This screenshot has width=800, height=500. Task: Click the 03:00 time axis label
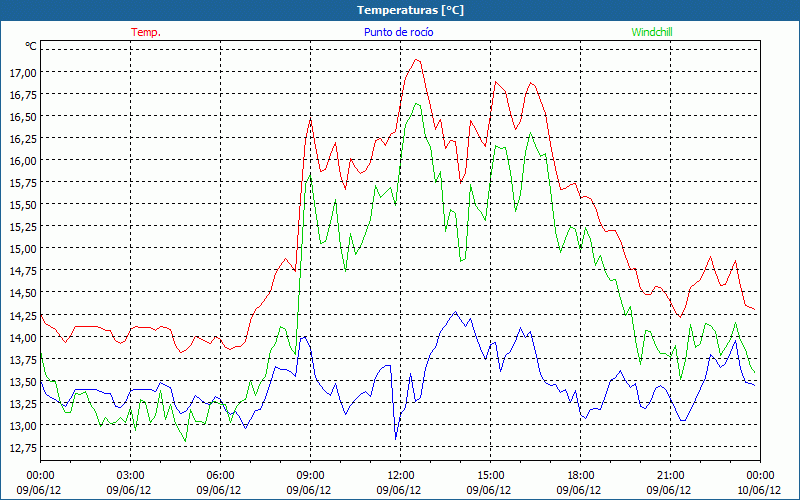pyautogui.click(x=131, y=475)
